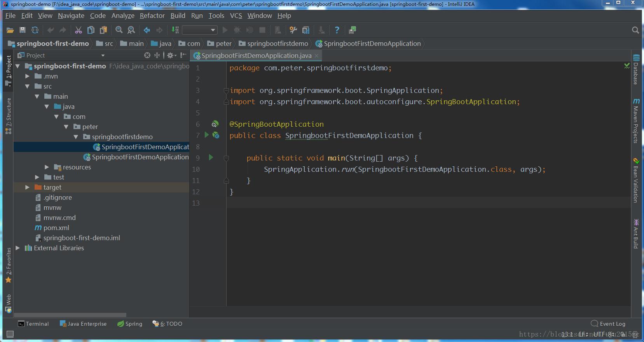Expand the .mvn folder
The width and height of the screenshot is (644, 342).
pyautogui.click(x=27, y=76)
